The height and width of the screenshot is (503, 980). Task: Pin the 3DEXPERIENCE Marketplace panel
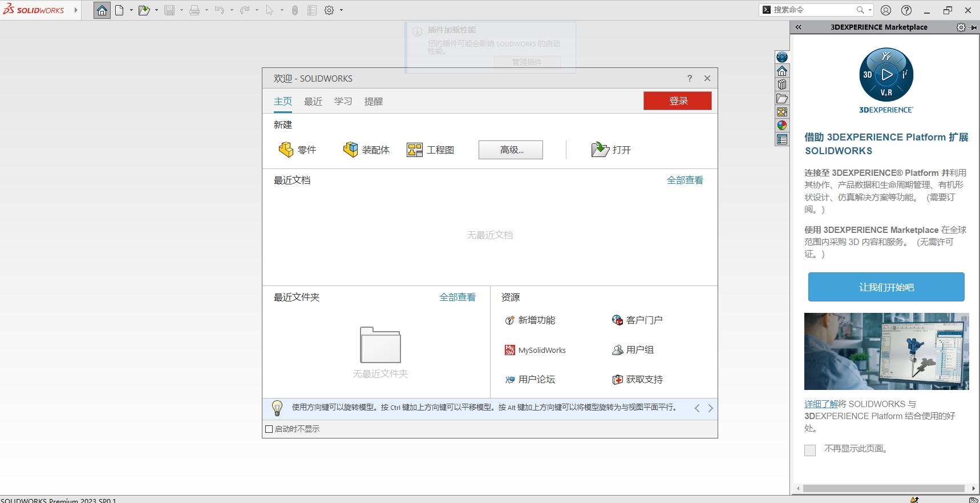(x=973, y=27)
